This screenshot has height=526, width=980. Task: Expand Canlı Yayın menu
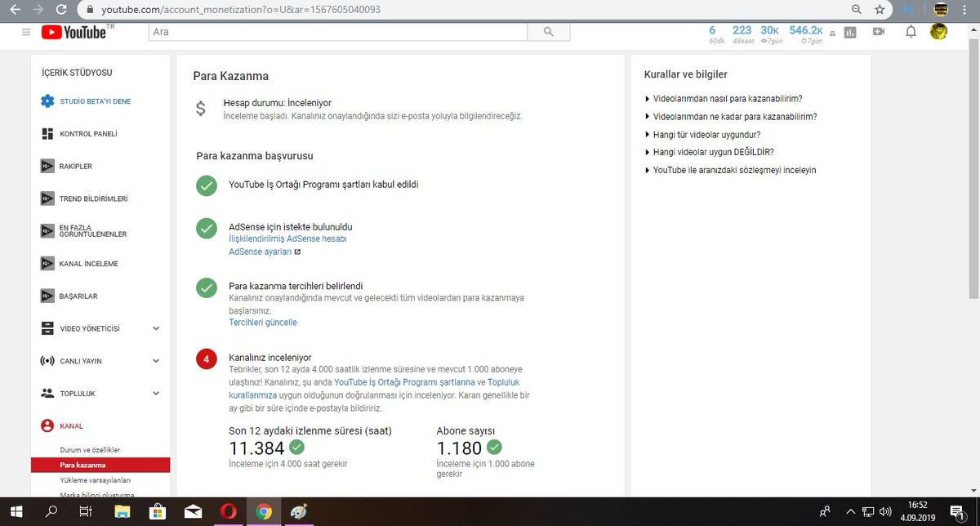click(156, 361)
